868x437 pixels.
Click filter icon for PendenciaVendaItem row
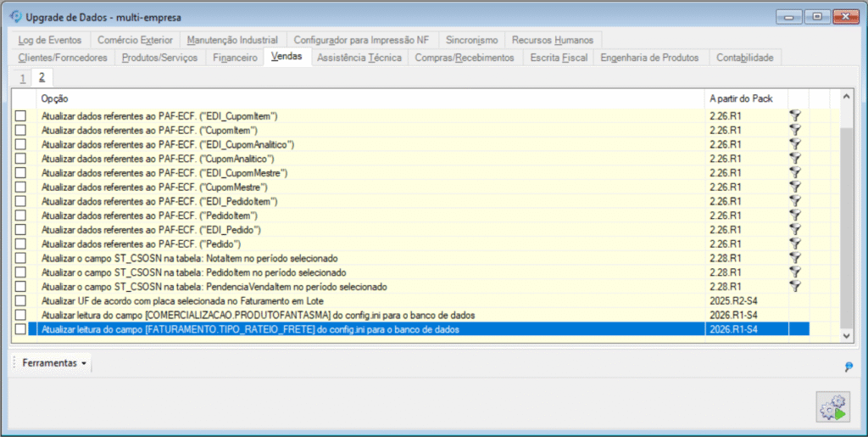[795, 287]
